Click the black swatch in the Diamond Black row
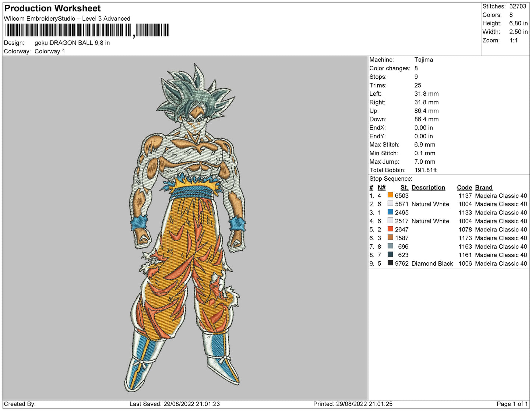 390,263
